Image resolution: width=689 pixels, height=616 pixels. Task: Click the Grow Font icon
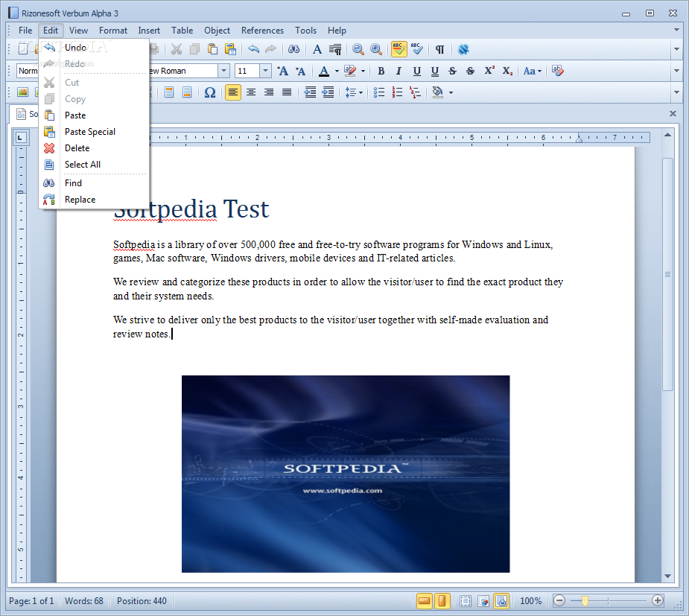pyautogui.click(x=282, y=71)
